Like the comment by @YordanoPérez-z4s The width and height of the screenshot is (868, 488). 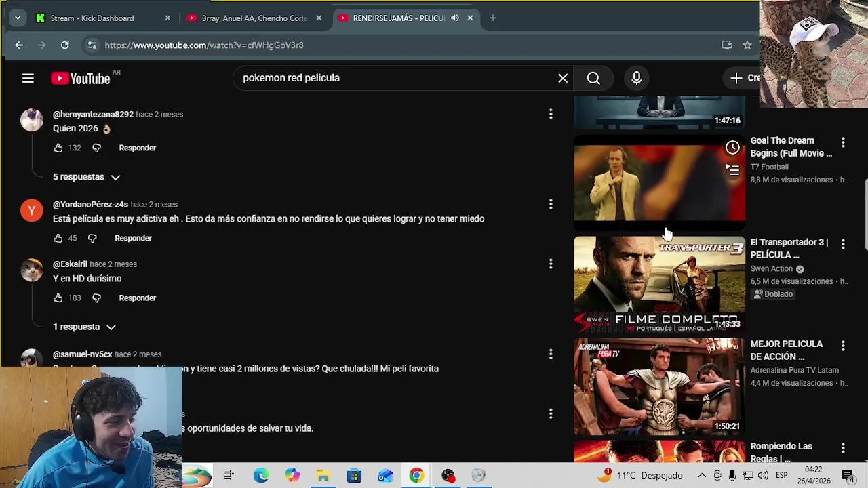click(58, 238)
